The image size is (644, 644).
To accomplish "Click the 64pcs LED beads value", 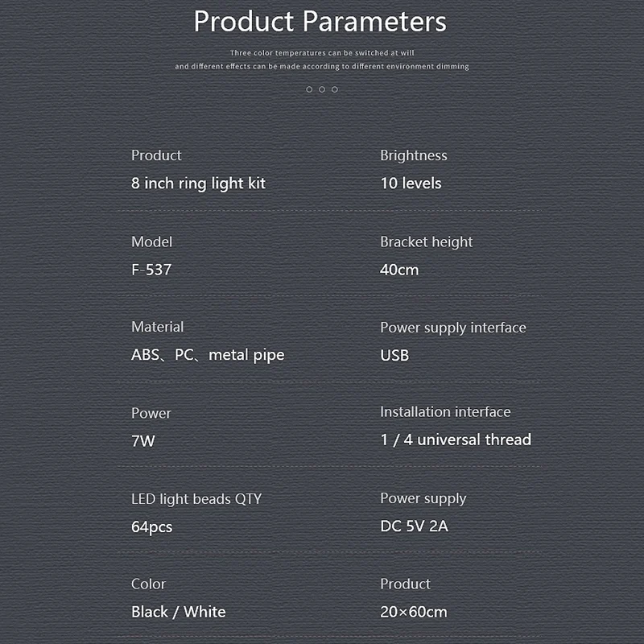I will click(151, 527).
